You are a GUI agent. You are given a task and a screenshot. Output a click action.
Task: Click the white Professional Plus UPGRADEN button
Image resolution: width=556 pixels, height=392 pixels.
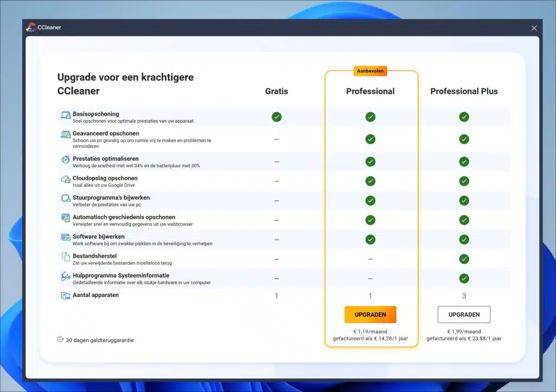[x=464, y=314]
